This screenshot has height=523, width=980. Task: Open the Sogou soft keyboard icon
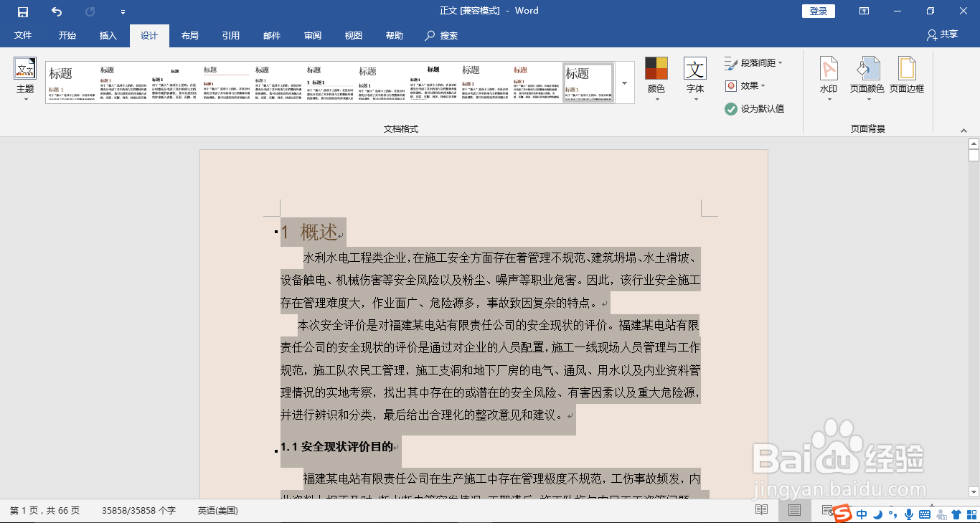click(x=925, y=514)
